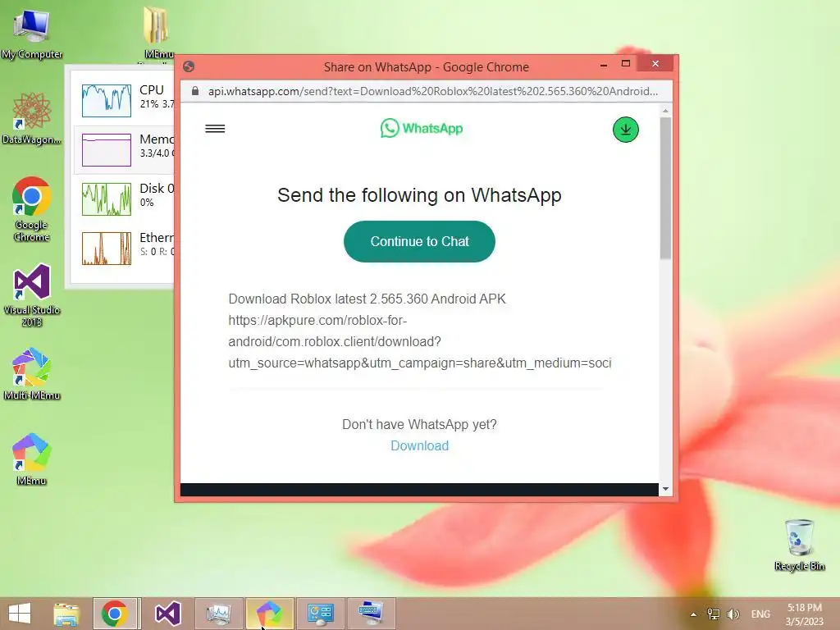The width and height of the screenshot is (840, 630).
Task: Click the green download icon in WhatsApp page
Action: coord(625,130)
